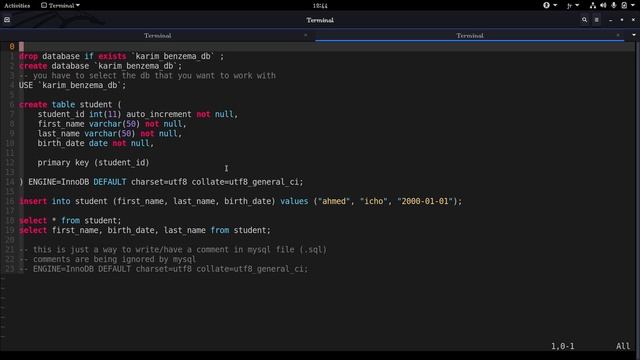
Task: Open the terminal hamburger menu
Action: (x=597, y=20)
